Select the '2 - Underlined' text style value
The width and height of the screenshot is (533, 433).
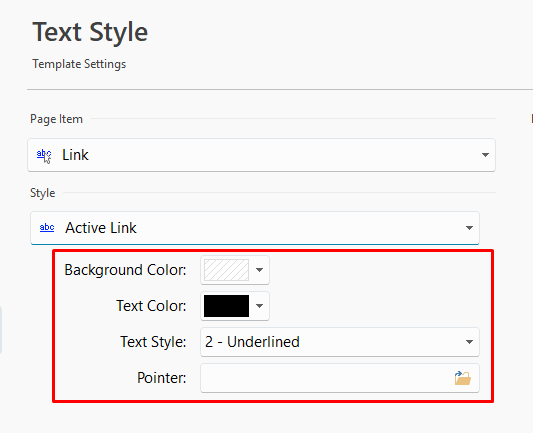252,342
